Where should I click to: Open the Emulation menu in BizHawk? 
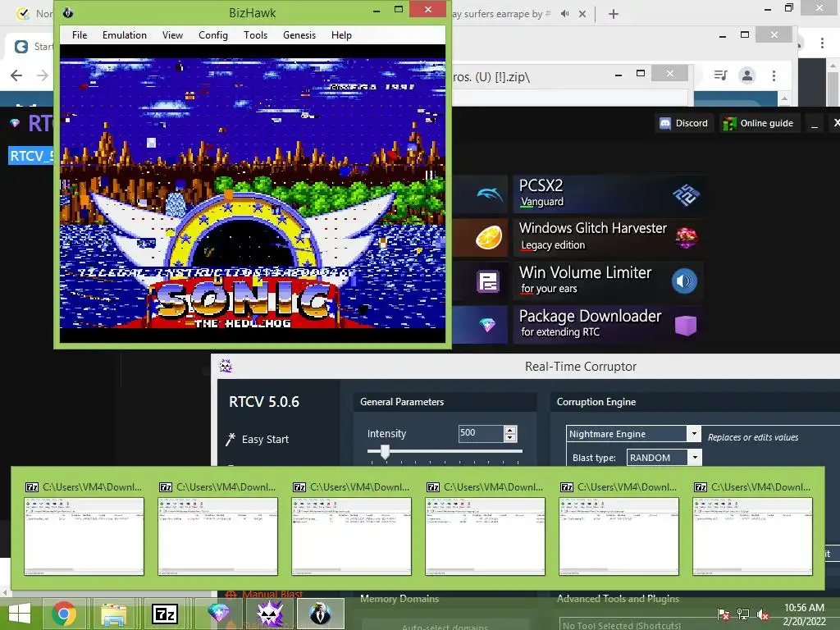(x=125, y=34)
